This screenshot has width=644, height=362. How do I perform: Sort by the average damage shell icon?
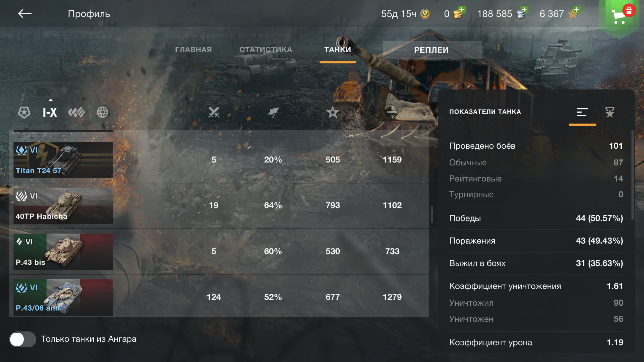tap(392, 112)
